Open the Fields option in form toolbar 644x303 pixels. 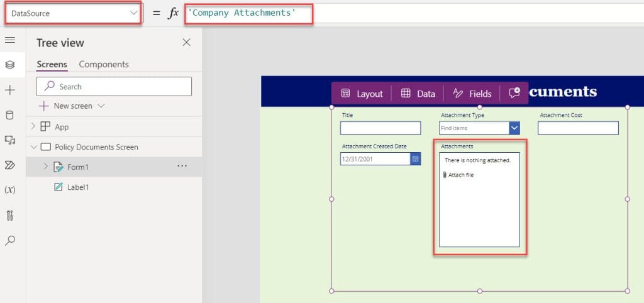[x=472, y=94]
